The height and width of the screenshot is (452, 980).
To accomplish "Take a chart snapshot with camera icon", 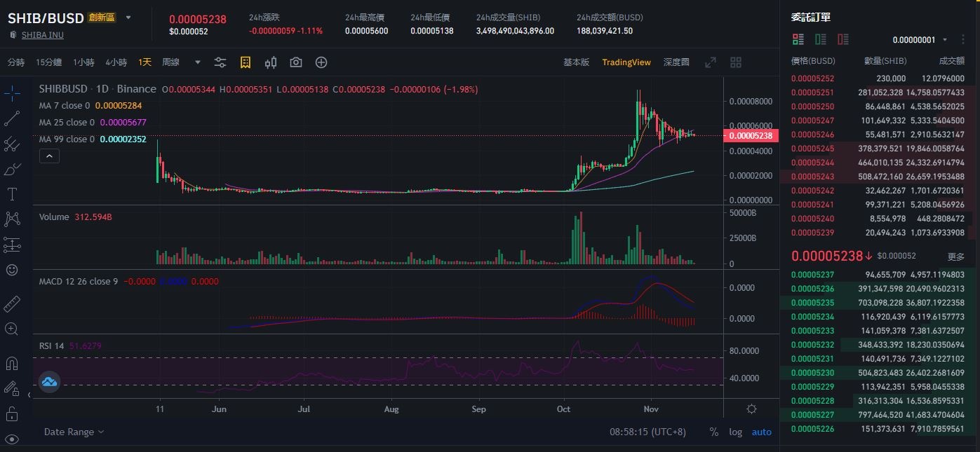I will [x=296, y=62].
